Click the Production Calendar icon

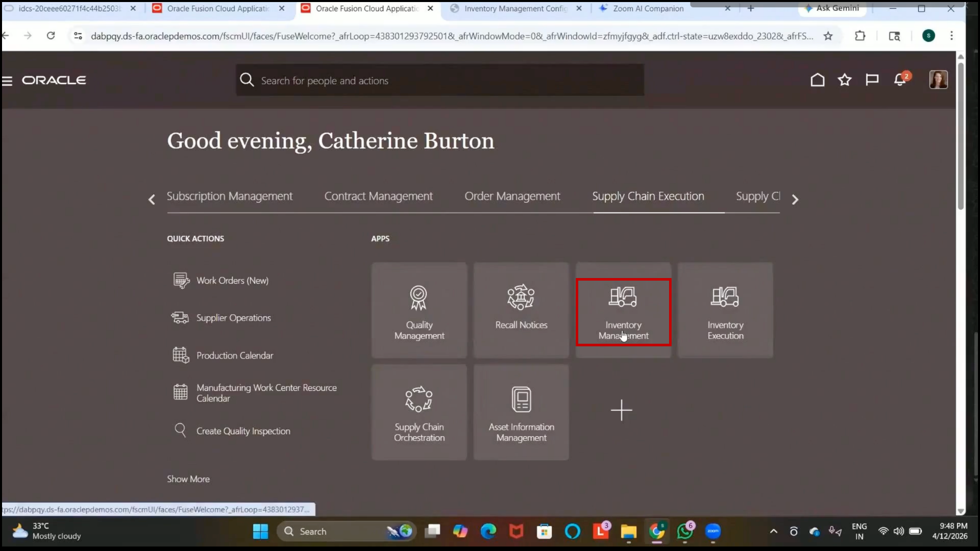pos(181,355)
